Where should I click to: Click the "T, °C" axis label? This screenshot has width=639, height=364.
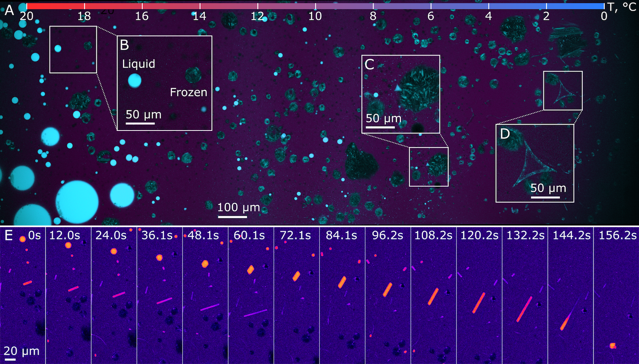pos(622,7)
